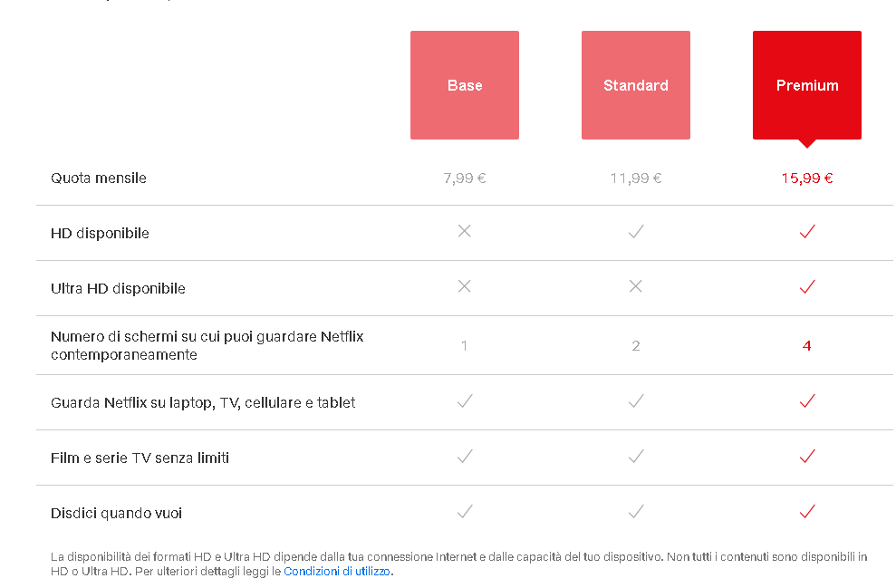Click the Premium screens number 4
Viewport: 896px width, 588px height.
point(807,346)
